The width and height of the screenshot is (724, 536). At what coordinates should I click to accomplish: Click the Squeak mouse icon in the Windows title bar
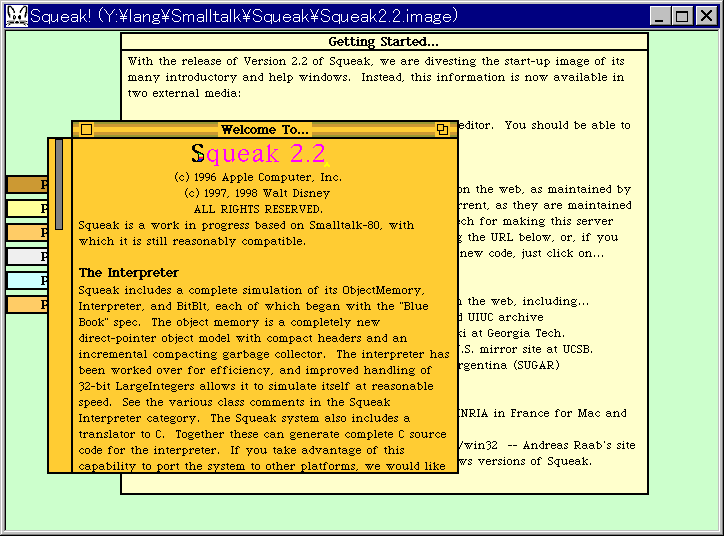(x=17, y=16)
